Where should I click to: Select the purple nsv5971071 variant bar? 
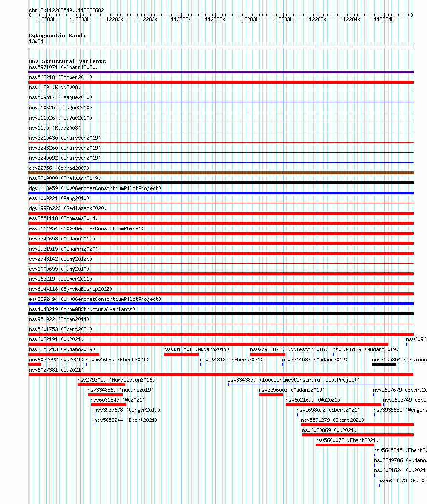221,72
